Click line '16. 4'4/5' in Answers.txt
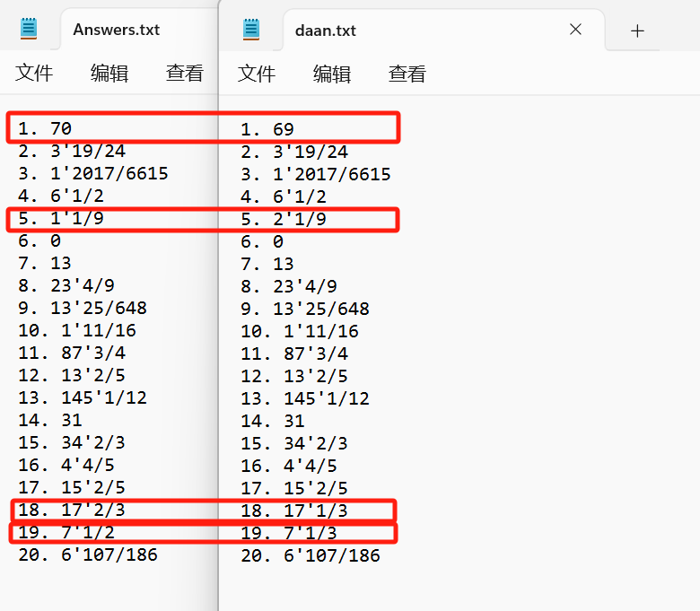This screenshot has height=611, width=700. (x=66, y=465)
